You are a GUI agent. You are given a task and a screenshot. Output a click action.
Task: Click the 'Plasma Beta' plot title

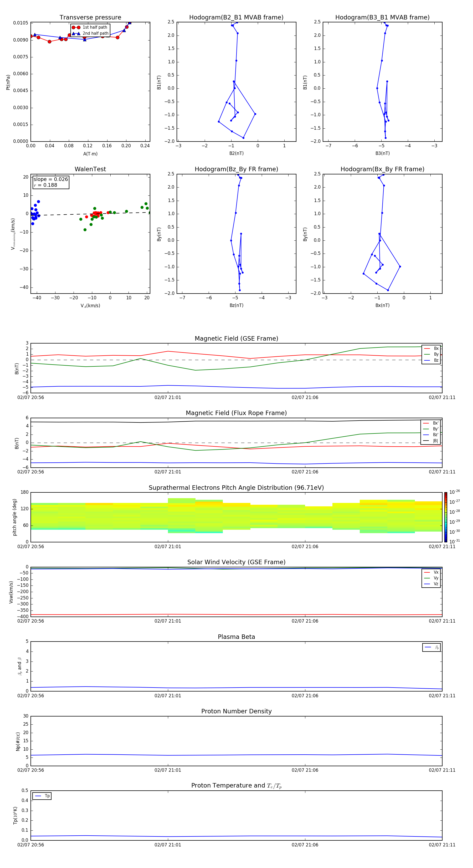coord(236,637)
